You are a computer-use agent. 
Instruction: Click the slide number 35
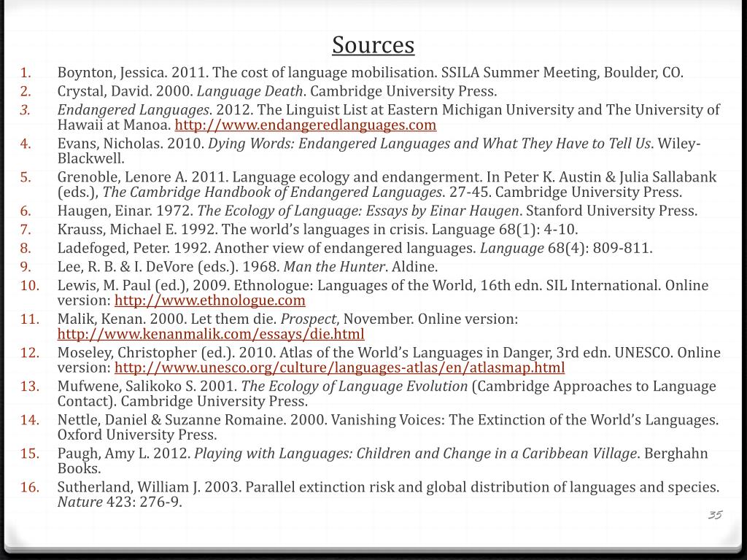pos(715,515)
